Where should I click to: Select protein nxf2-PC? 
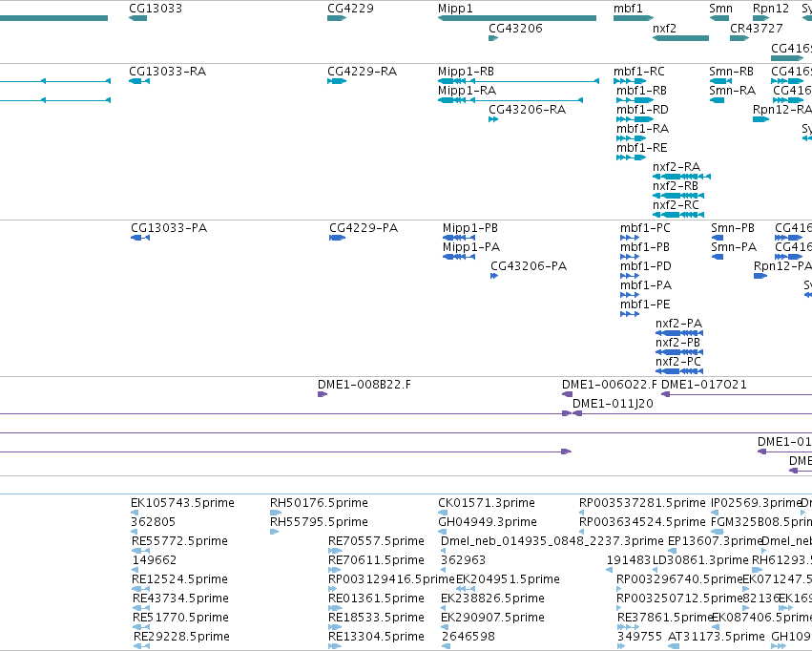(x=679, y=371)
